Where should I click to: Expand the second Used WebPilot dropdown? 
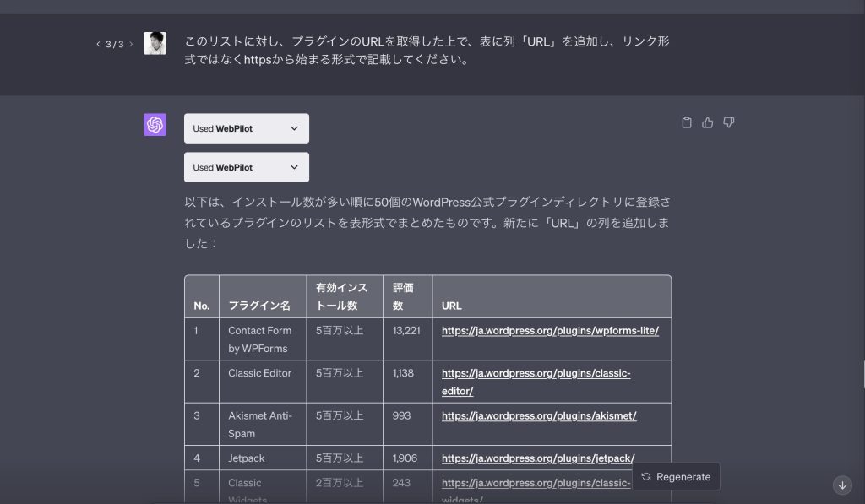247,167
